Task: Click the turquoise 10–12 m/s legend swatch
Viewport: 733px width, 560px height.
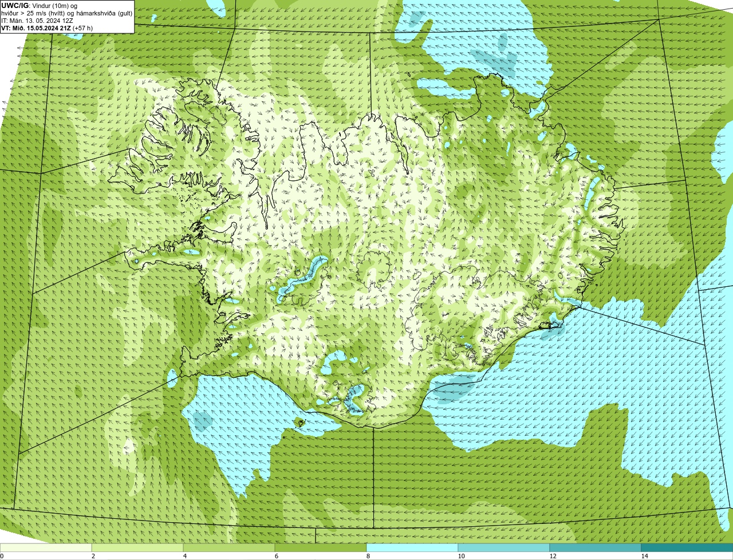Action: click(504, 547)
